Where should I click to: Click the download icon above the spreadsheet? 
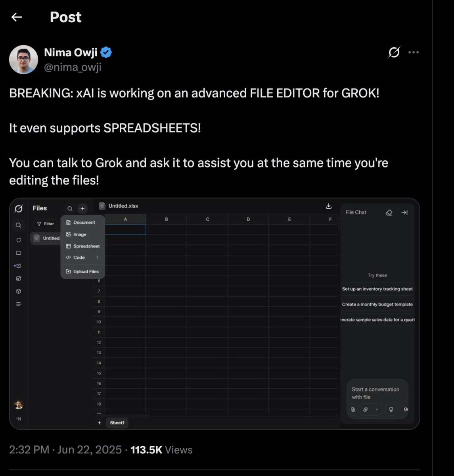[329, 206]
